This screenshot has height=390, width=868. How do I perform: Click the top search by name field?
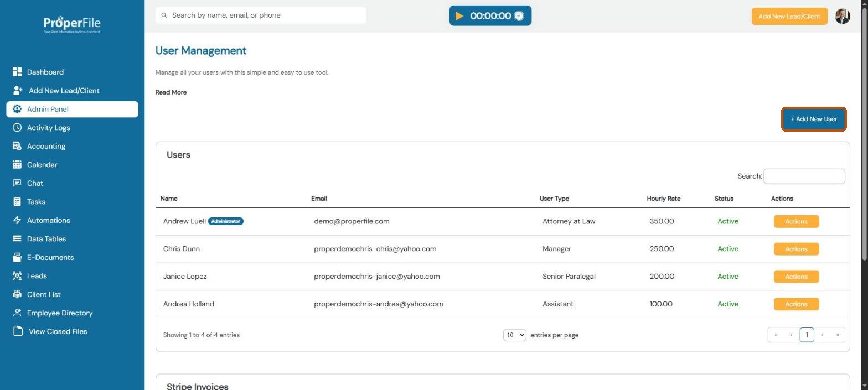[261, 15]
